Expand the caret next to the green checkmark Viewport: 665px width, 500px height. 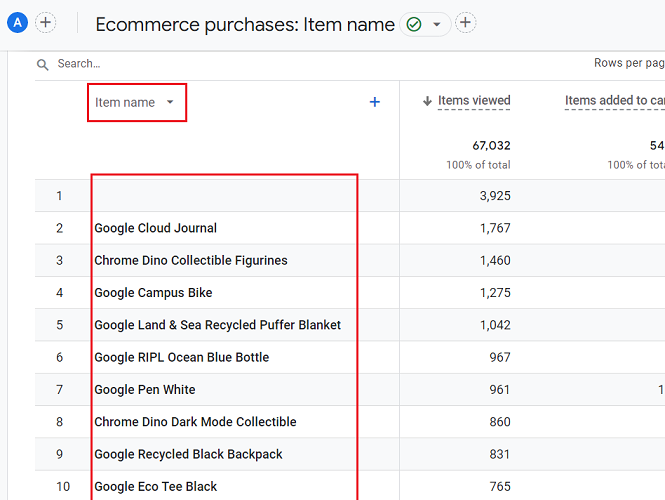(x=437, y=24)
